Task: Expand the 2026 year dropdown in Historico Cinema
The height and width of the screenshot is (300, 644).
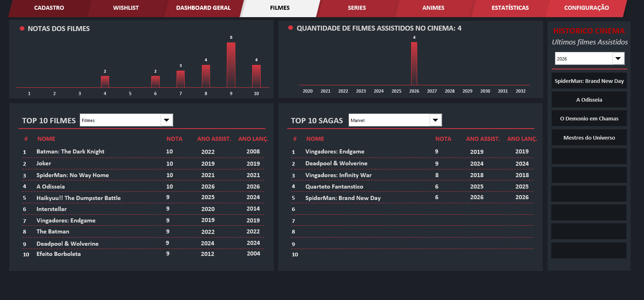Action: (618, 58)
